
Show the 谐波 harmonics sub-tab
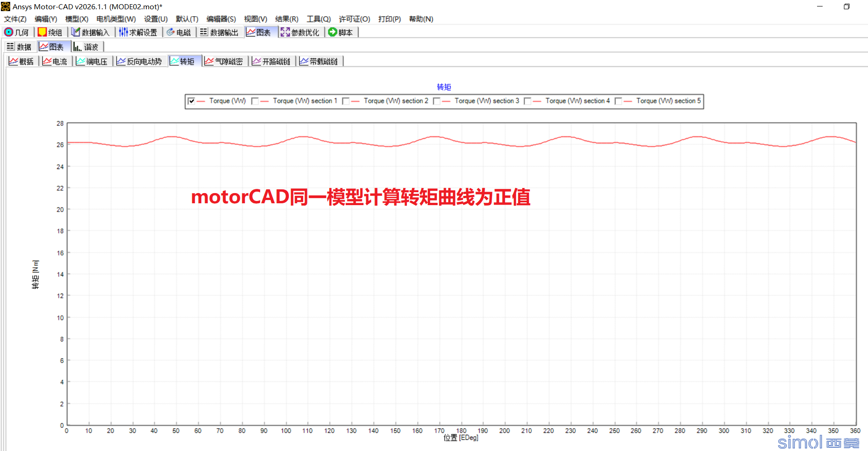(x=86, y=47)
